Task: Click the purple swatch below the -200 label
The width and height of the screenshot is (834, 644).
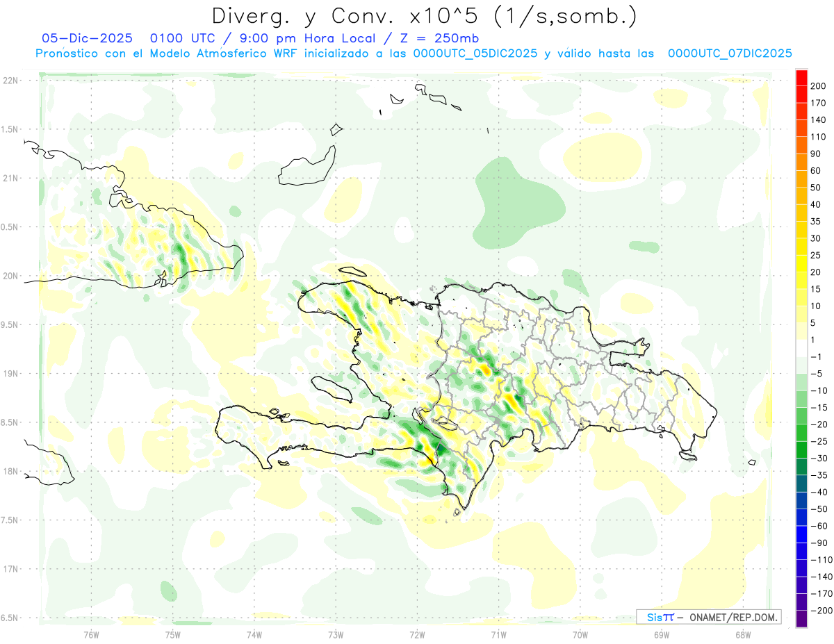Action: (801, 619)
